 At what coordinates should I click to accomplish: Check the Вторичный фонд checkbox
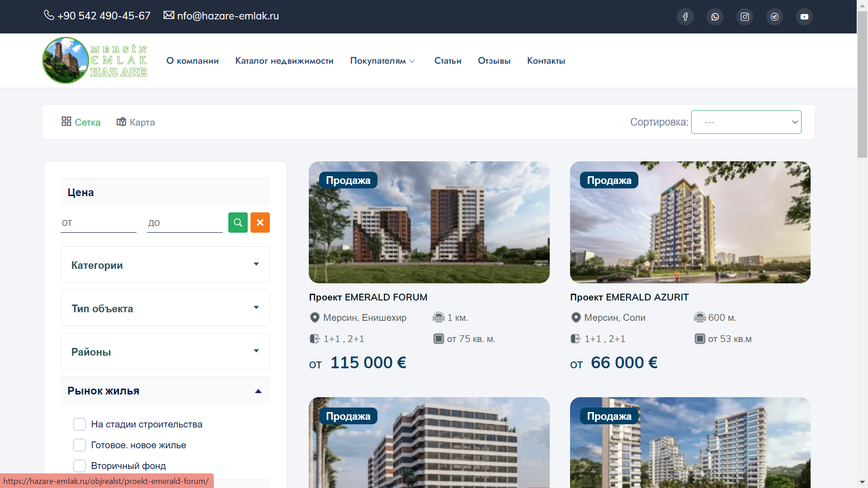80,466
